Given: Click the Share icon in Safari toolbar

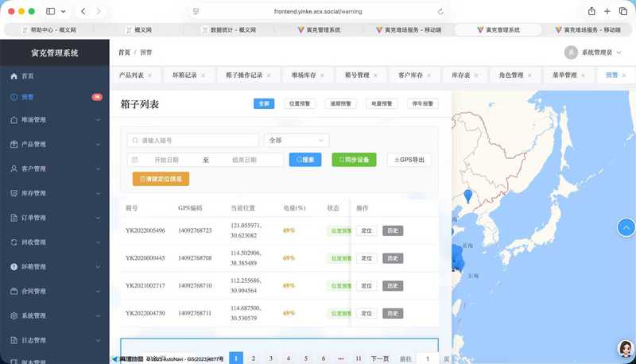Looking at the screenshot, I should tap(591, 11).
